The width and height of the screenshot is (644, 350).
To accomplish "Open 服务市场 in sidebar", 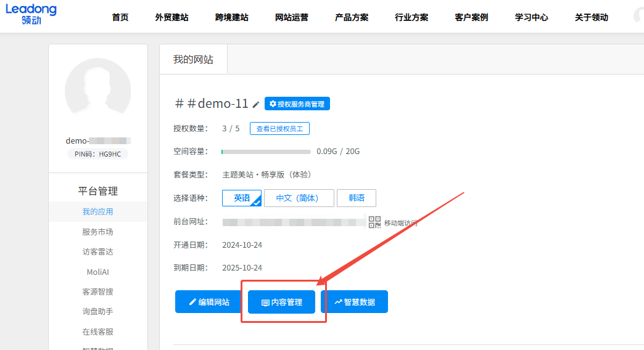I will (97, 232).
